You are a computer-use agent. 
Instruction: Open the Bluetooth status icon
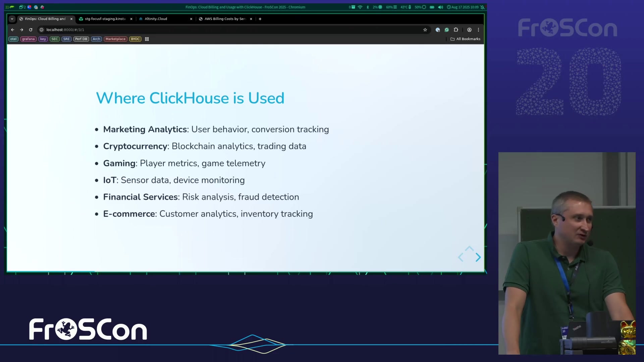click(368, 7)
